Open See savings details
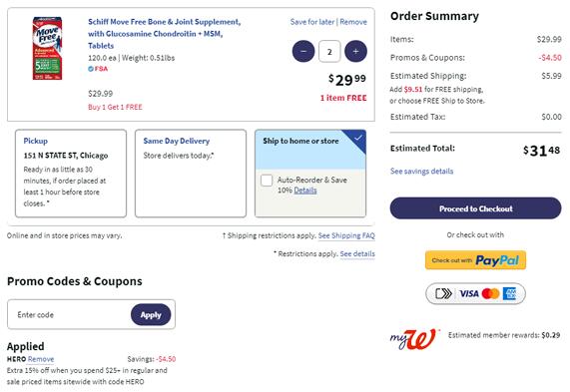Image resolution: width=570 pixels, height=392 pixels. (421, 172)
